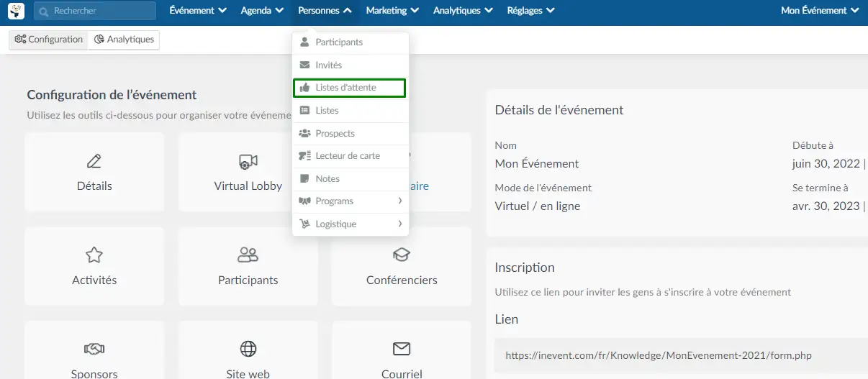
Task: Select Prospects in the Personnes menu
Action: [351, 134]
